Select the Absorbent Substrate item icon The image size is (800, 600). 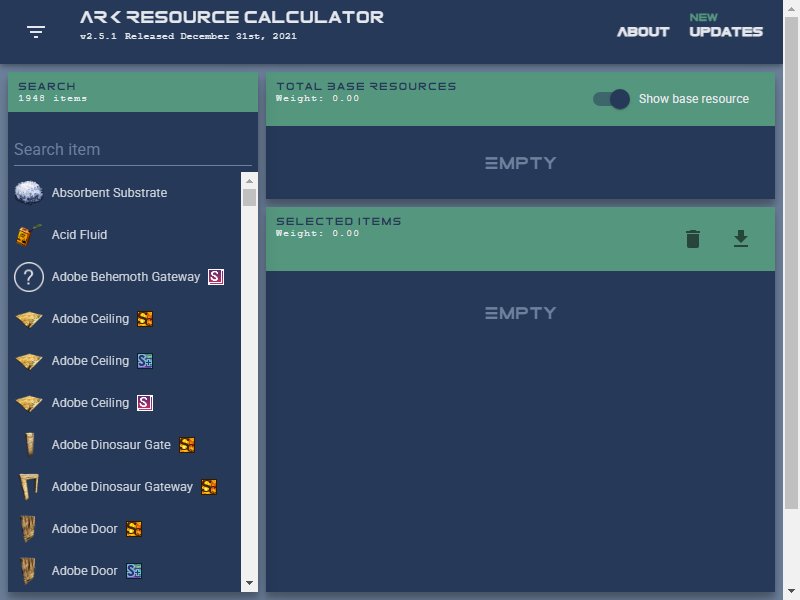click(29, 193)
